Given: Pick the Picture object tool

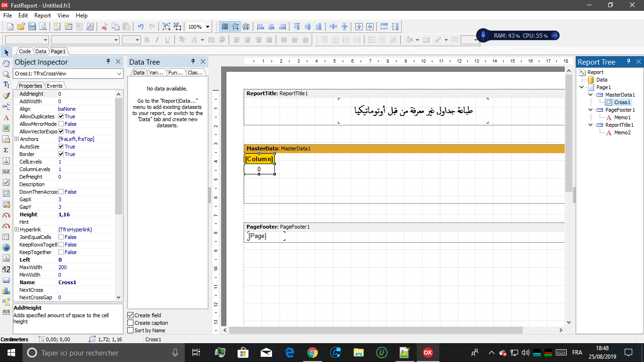Looking at the screenshot, I should click(x=6, y=128).
